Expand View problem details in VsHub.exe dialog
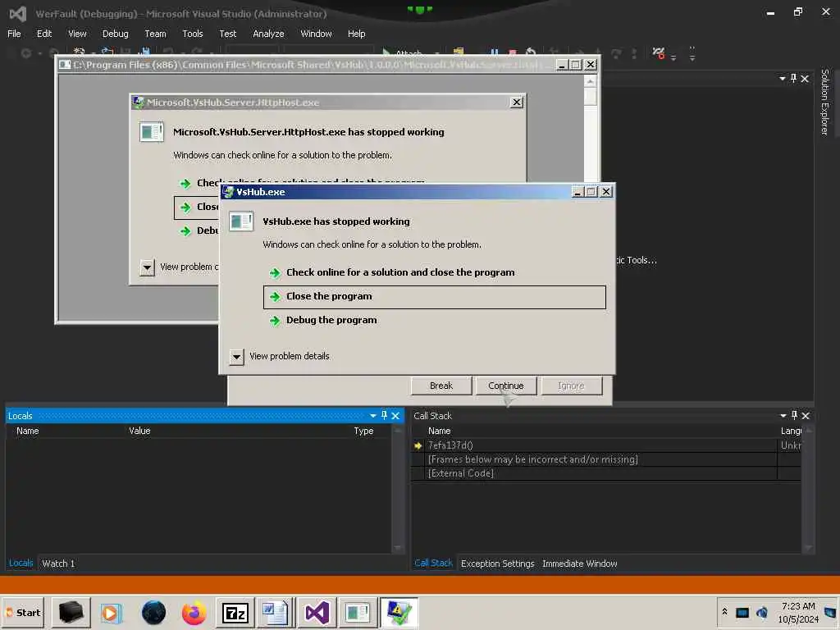840x630 pixels. (x=236, y=357)
